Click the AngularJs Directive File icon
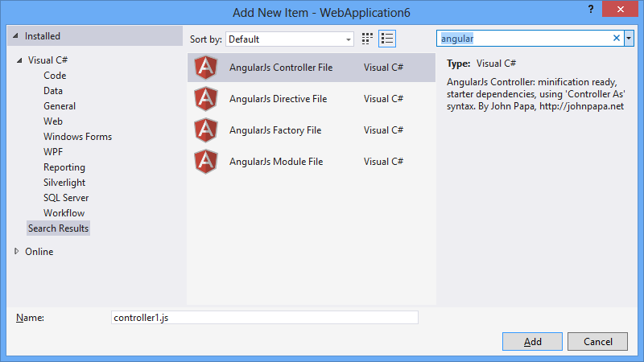 coord(206,99)
